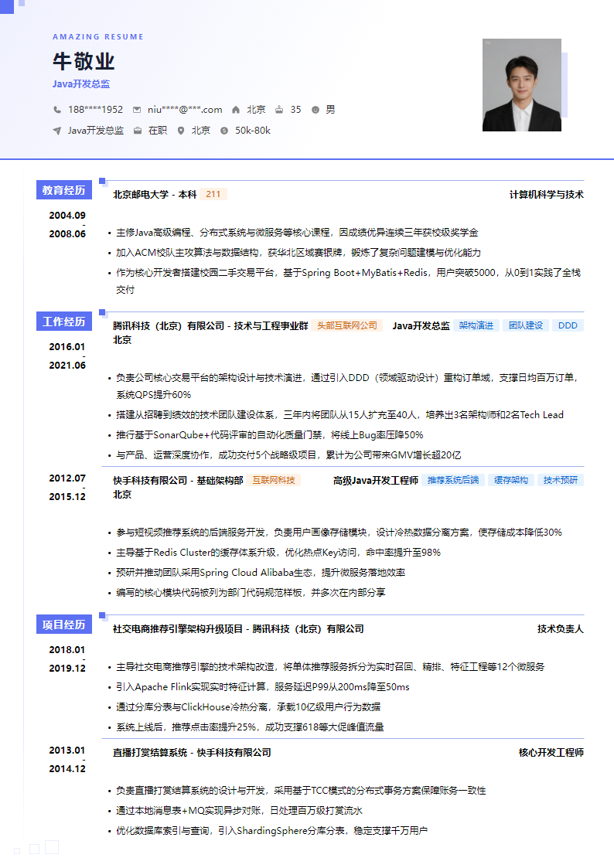Click the 头部互联网公司 tag
The height and width of the screenshot is (868, 614).
point(347,325)
